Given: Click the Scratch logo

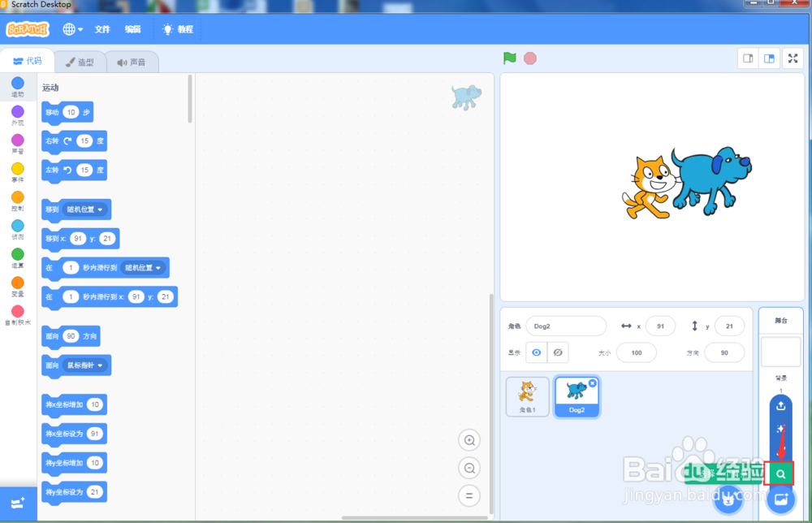Looking at the screenshot, I should (28, 29).
